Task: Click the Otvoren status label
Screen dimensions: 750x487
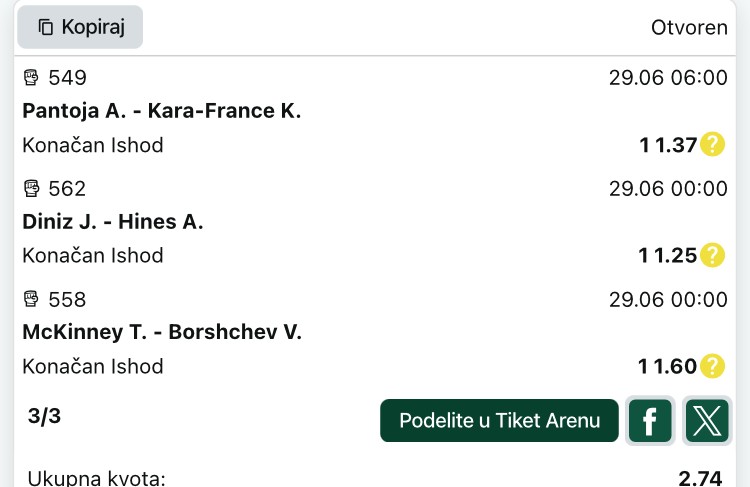Action: click(689, 28)
